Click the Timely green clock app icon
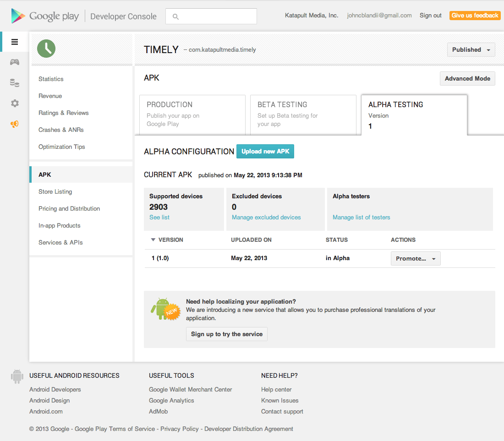504x441 pixels. (x=46, y=49)
